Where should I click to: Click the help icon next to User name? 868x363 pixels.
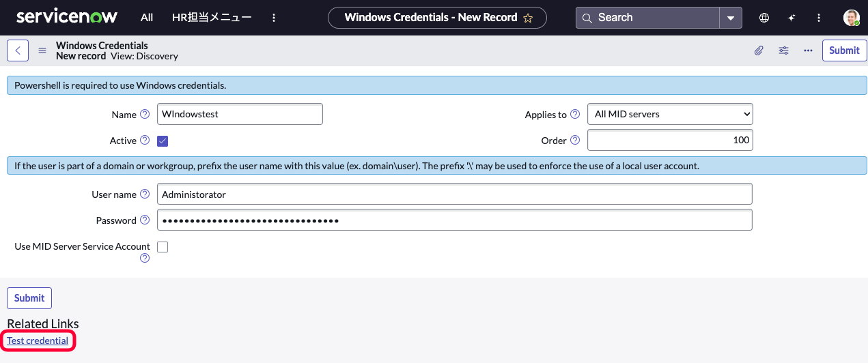pos(144,194)
